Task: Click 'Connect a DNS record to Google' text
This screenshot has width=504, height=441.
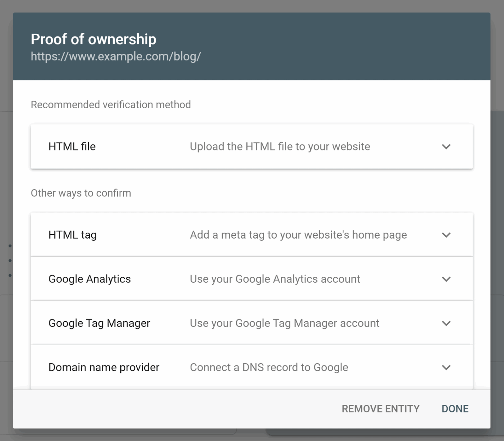Action: coord(269,367)
